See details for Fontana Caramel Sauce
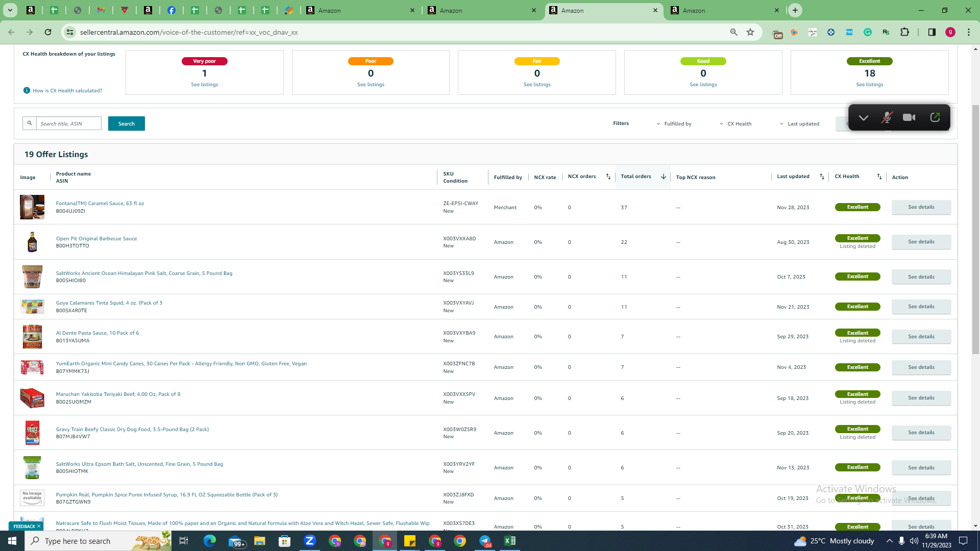The image size is (980, 551). click(921, 207)
